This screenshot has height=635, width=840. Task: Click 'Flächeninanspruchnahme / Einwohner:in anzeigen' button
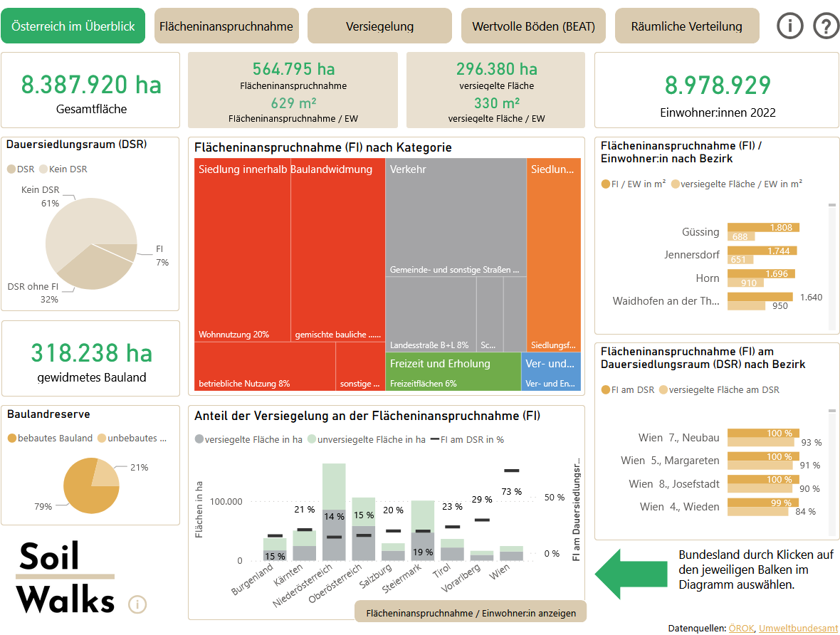tap(470, 612)
